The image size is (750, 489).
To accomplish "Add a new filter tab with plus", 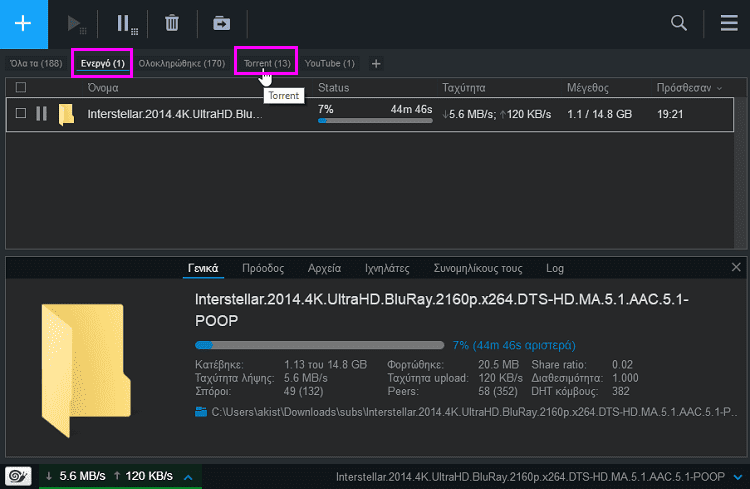I will pyautogui.click(x=376, y=64).
